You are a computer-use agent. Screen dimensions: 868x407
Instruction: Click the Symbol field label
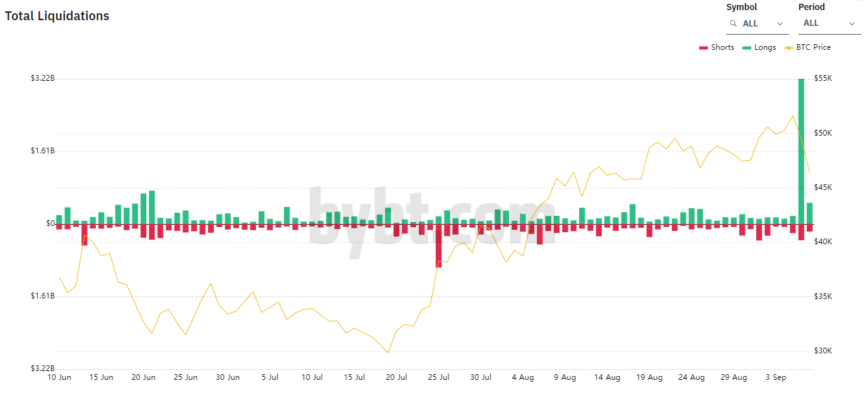[x=742, y=7]
